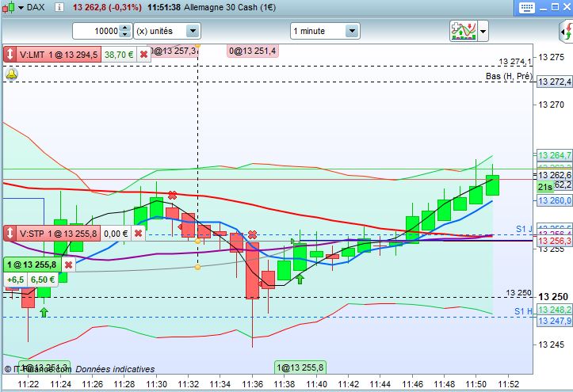
Task: Increase quantity with the stepper up arrow
Action: (x=125, y=28)
